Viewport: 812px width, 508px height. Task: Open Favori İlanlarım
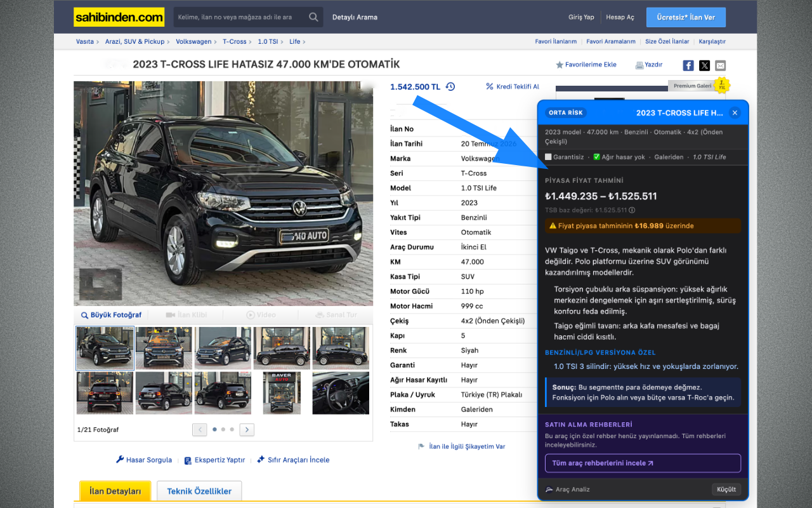click(556, 42)
